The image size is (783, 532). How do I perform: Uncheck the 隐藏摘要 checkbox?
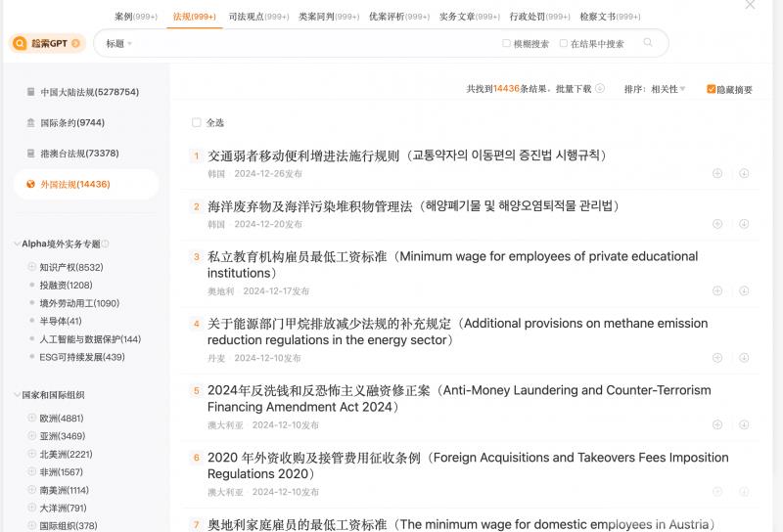tap(712, 89)
